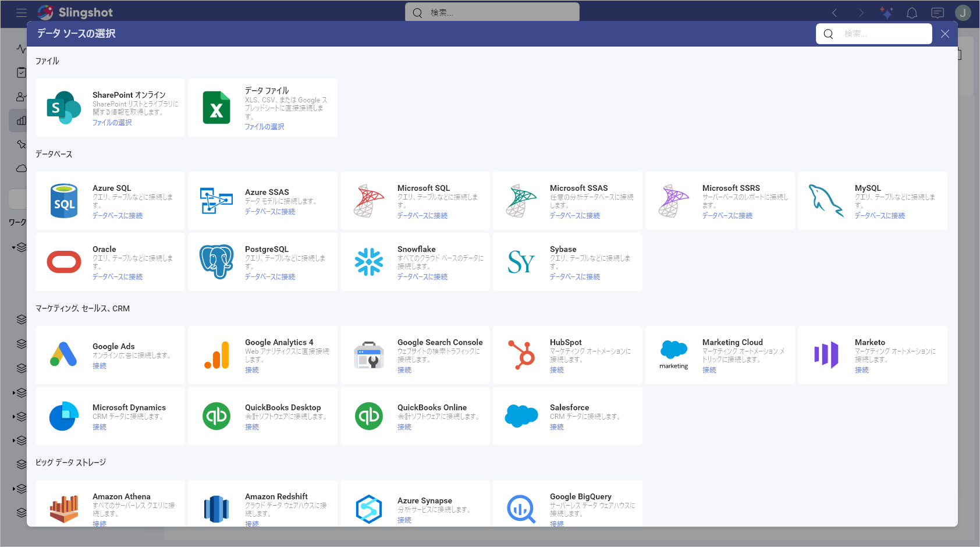Choose the Marketing Cloud icon
980x547 pixels.
click(673, 355)
